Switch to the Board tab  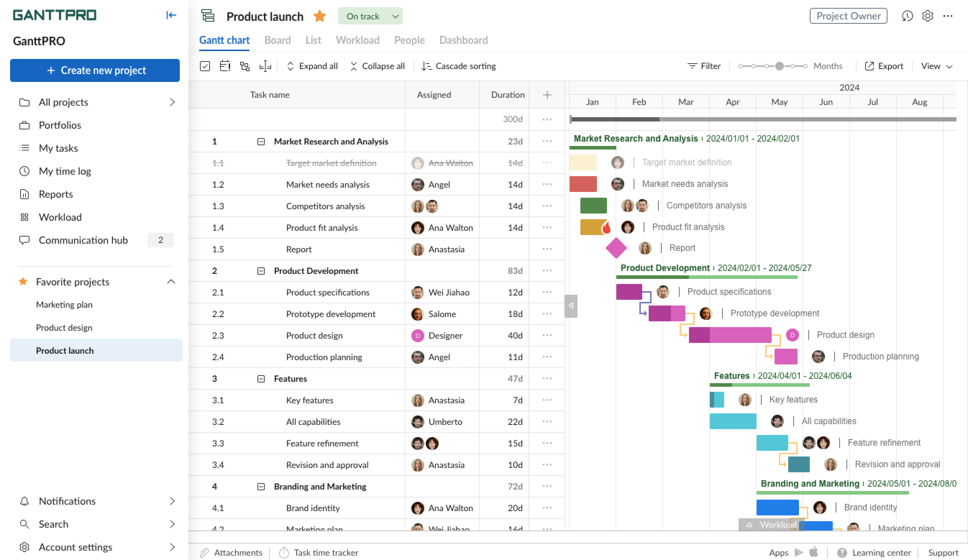pos(277,40)
